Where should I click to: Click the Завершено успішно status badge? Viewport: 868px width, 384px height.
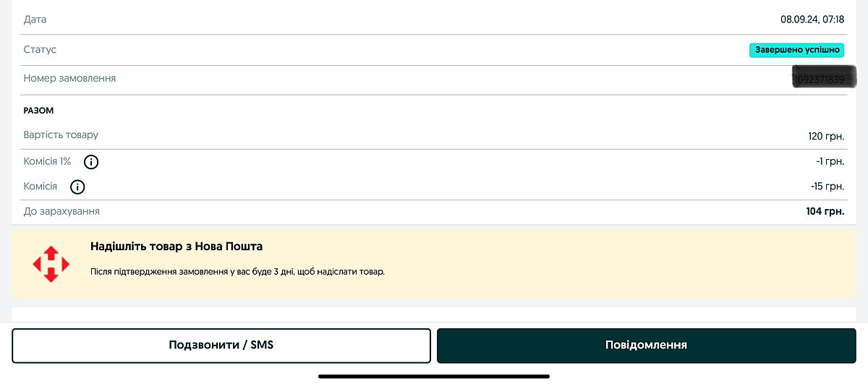click(796, 50)
